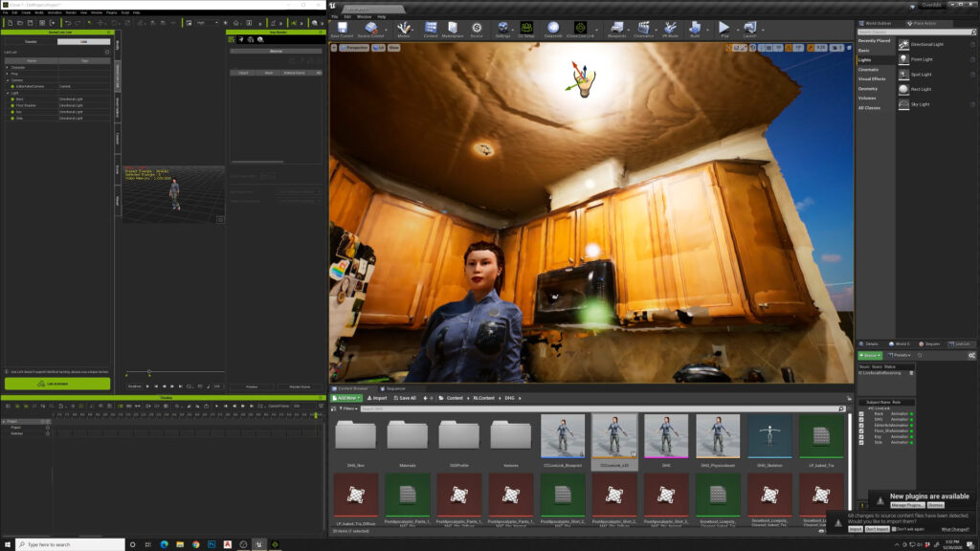980x551 pixels.
Task: Open the Modes toolbar button
Action: click(404, 30)
